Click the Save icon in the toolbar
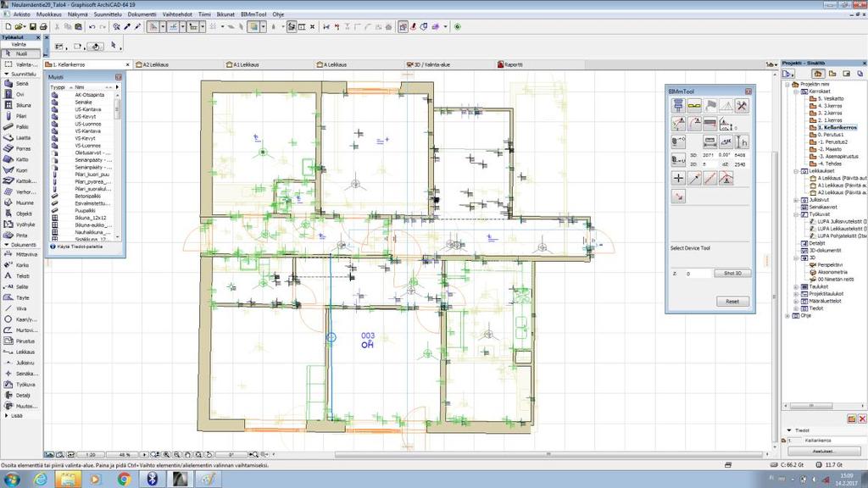The width and height of the screenshot is (868, 488). pyautogui.click(x=33, y=26)
